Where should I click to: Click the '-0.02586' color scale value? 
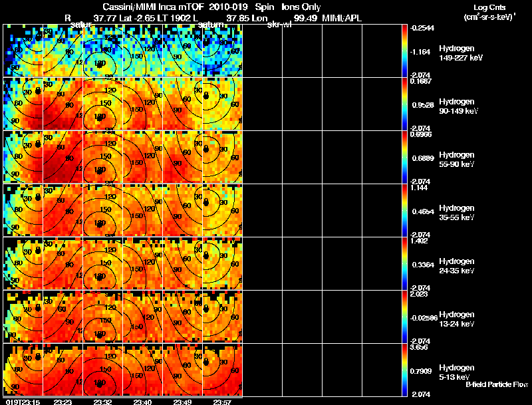coord(424,318)
